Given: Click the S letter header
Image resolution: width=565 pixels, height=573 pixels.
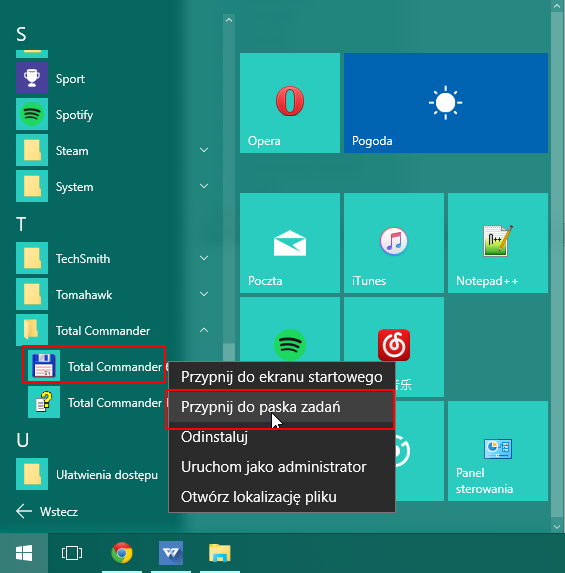Looking at the screenshot, I should tap(21, 34).
